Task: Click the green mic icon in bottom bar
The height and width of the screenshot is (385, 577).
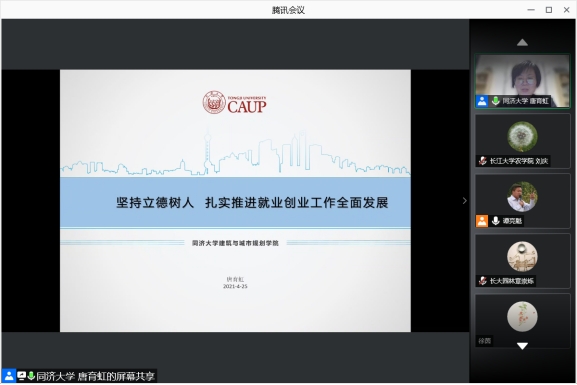Action: pyautogui.click(x=31, y=376)
